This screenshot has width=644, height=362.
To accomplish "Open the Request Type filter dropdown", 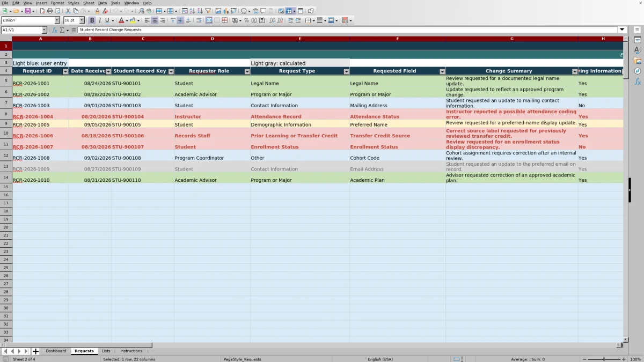I will pos(346,71).
